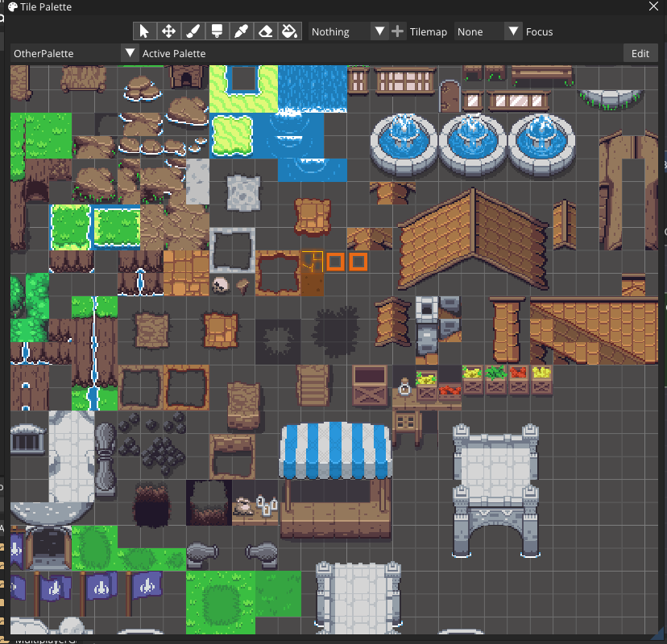Select the left cannon tile
Image resolution: width=667 pixels, height=644 pixels.
tap(202, 555)
